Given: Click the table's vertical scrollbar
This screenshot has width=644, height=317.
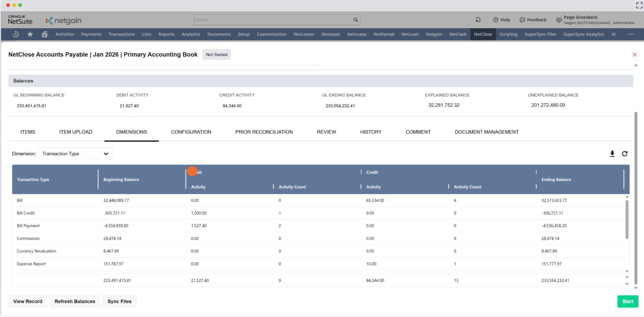Looking at the screenshot, I should 627,219.
